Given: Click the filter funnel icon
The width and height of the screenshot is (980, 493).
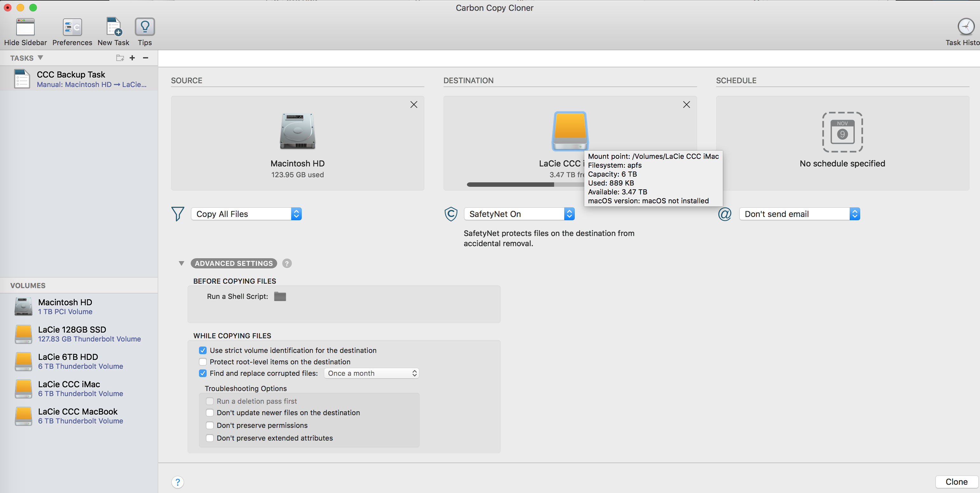Looking at the screenshot, I should click(178, 214).
